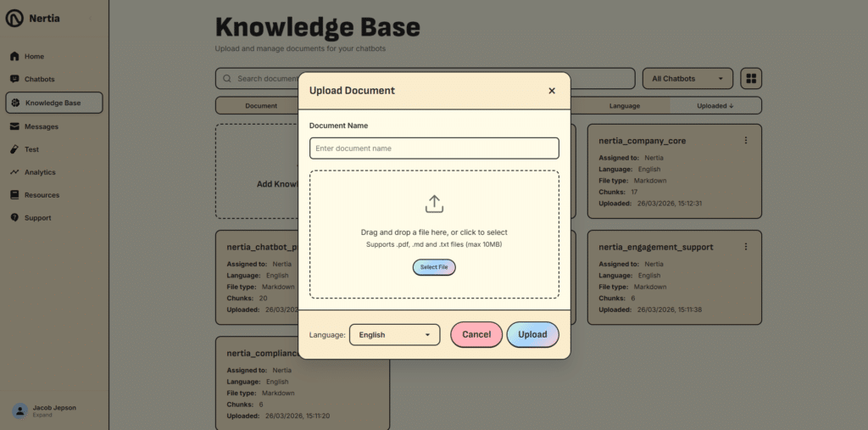
Task: Click the Jacob Jepson avatar icon
Action: tap(20, 410)
